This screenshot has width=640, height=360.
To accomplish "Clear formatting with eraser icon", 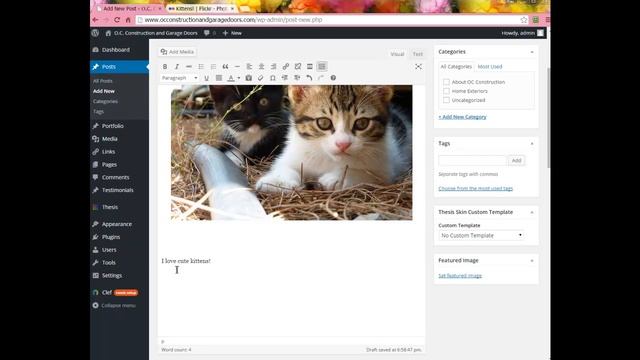I will pyautogui.click(x=260, y=78).
